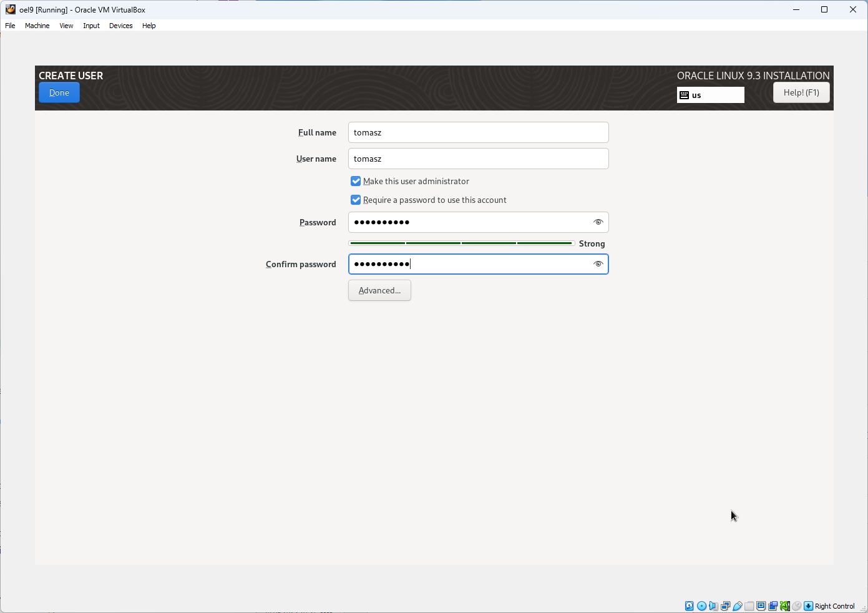Click the network adapters status icon
The image size is (868, 613).
[725, 606]
